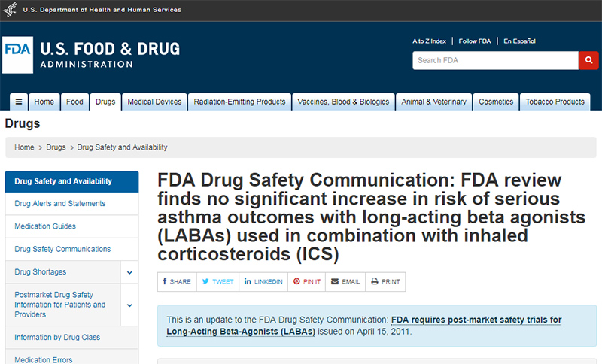Print this page
Screen dimensions: 602x364
(x=385, y=282)
